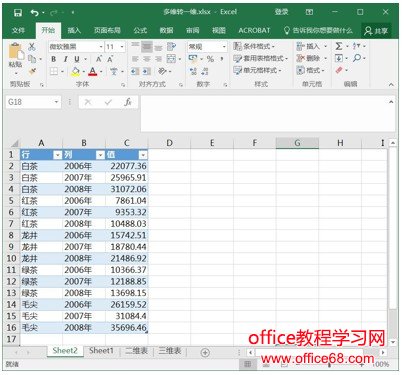Center text horizontally in cell

[x=147, y=59]
